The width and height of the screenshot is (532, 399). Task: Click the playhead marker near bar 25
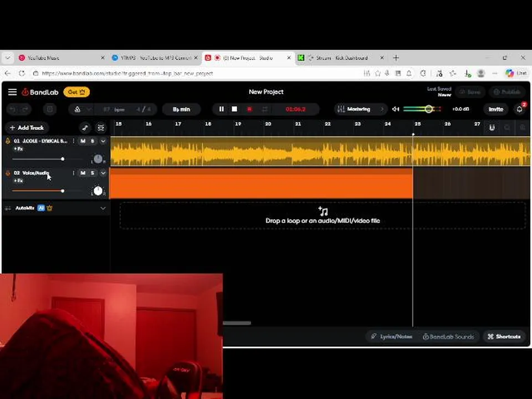click(x=413, y=134)
